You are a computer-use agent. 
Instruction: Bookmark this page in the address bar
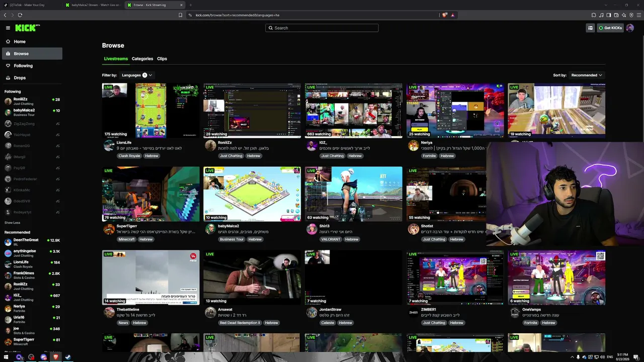click(x=180, y=15)
